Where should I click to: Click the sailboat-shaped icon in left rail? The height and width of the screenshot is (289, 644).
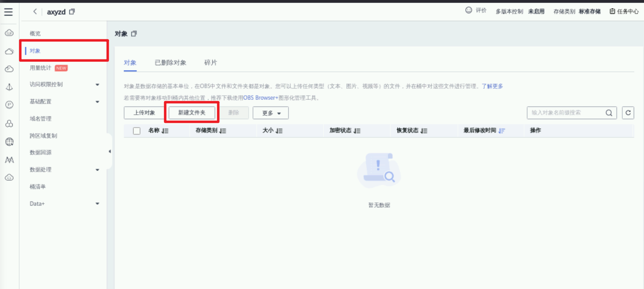[9, 87]
